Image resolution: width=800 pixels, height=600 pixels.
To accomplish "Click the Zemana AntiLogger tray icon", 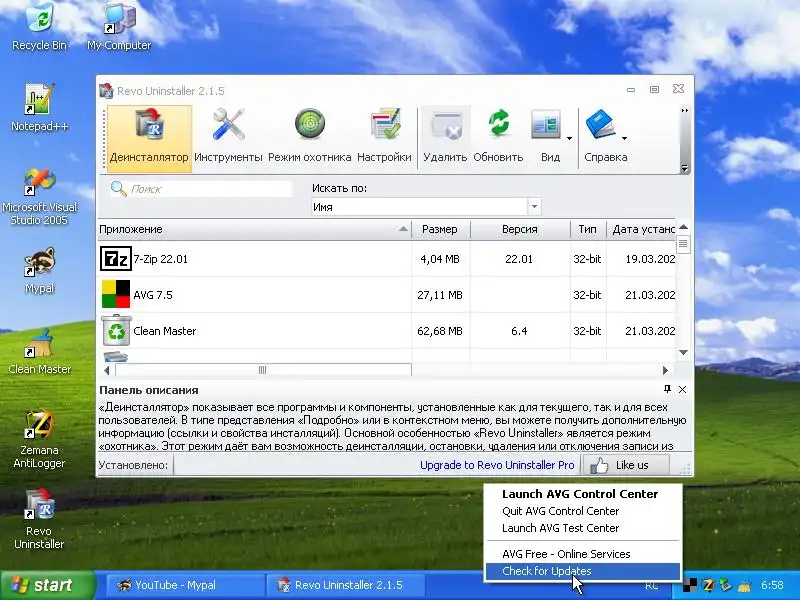I will [x=708, y=585].
